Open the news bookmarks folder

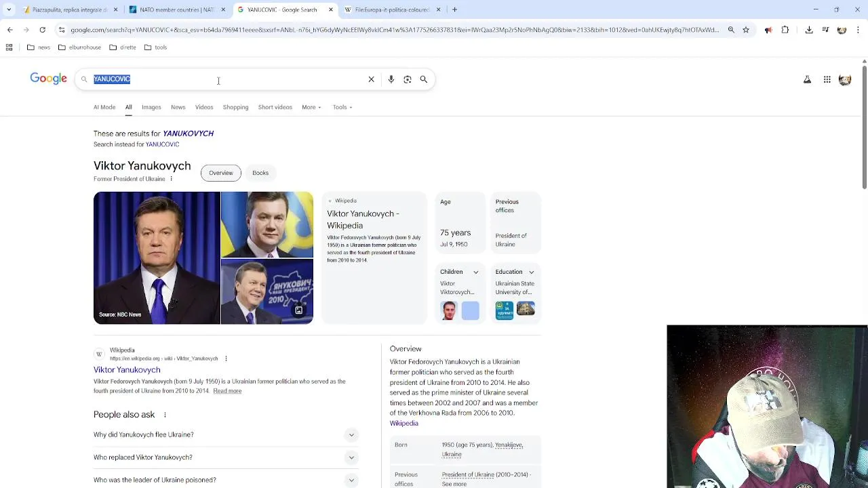click(x=39, y=47)
